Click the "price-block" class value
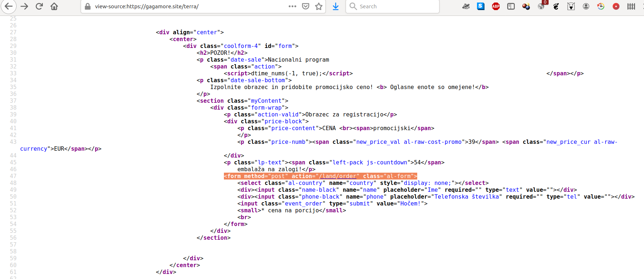Screen dimensions: 644x279 (283, 121)
